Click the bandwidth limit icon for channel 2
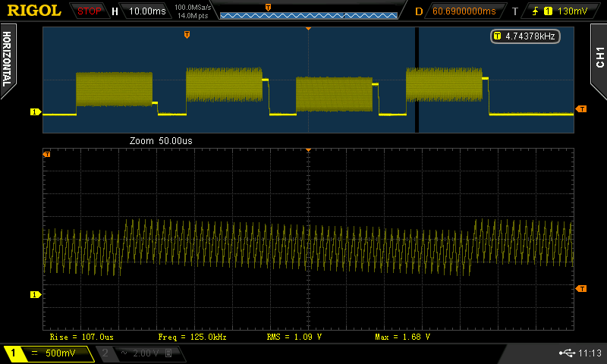The height and width of the screenshot is (364, 607). [168, 353]
